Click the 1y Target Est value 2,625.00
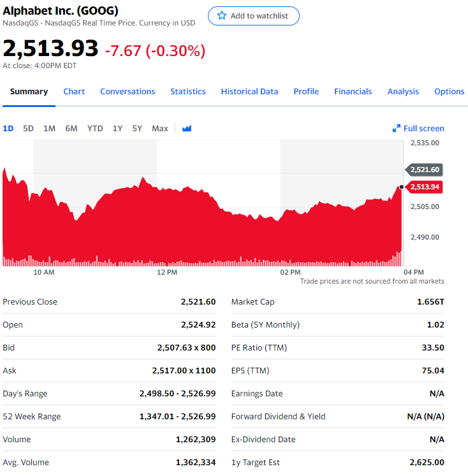 [x=427, y=463]
